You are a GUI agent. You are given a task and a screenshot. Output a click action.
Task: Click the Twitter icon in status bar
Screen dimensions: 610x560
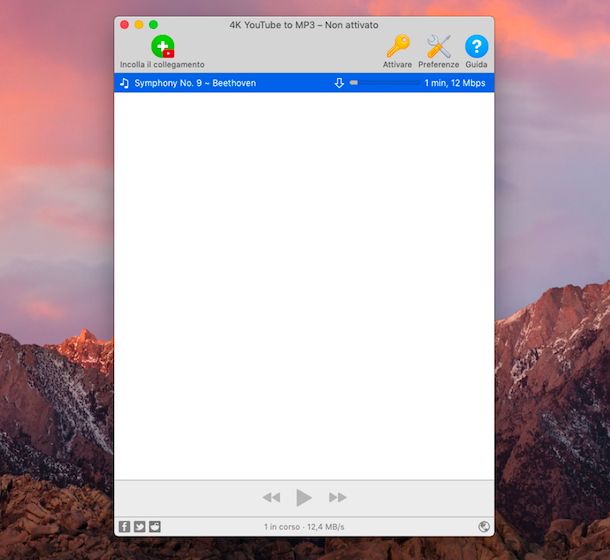(x=139, y=526)
